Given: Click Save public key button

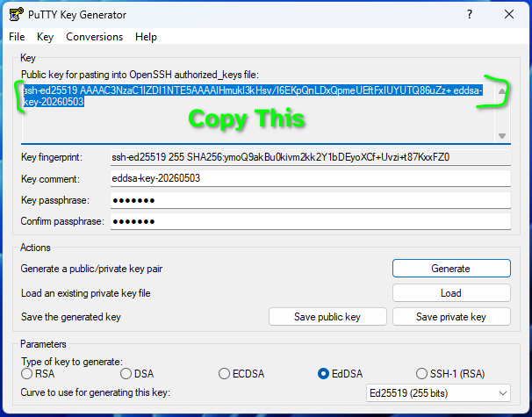Looking at the screenshot, I should click(327, 317).
